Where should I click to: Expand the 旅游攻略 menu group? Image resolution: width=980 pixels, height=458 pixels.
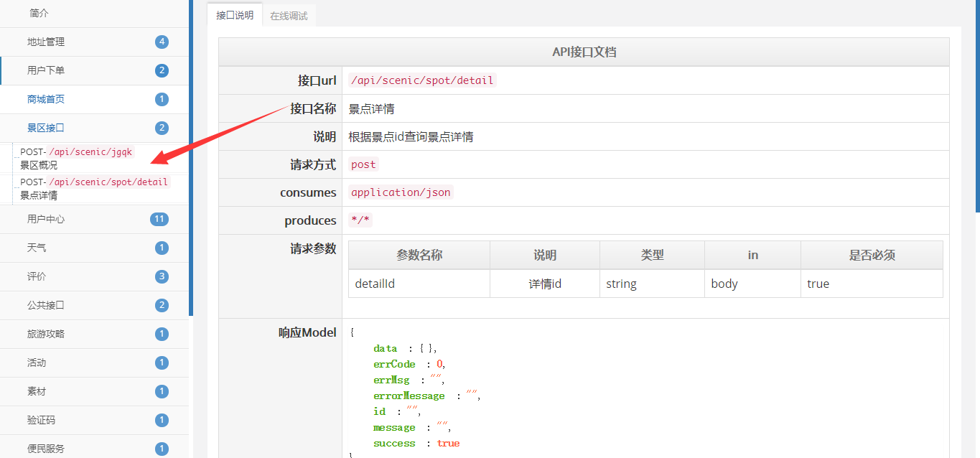click(46, 334)
